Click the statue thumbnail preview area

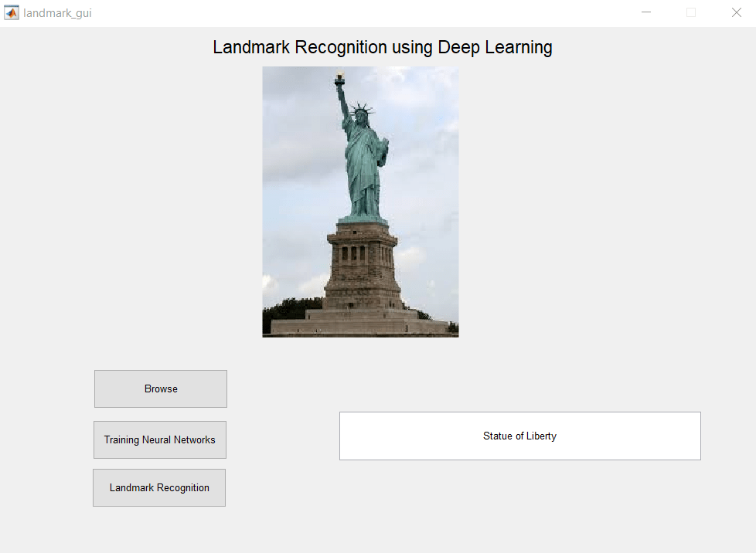[x=360, y=202]
